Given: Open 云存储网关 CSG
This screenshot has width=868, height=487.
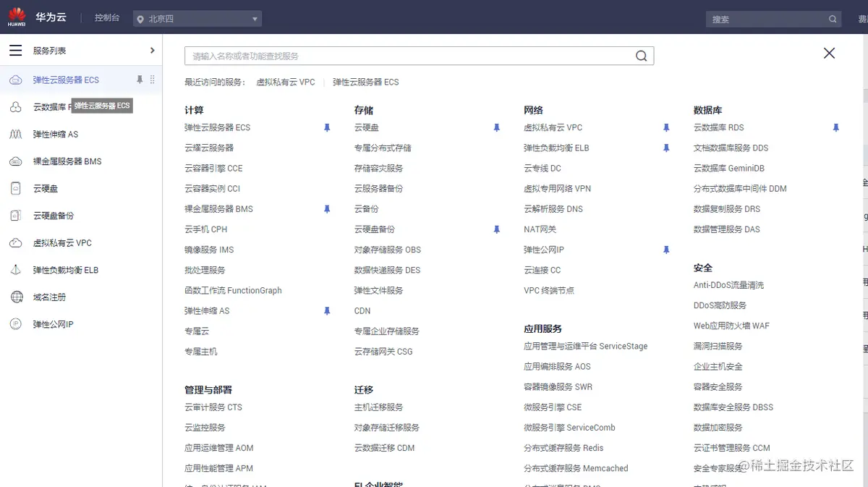Looking at the screenshot, I should tap(383, 352).
